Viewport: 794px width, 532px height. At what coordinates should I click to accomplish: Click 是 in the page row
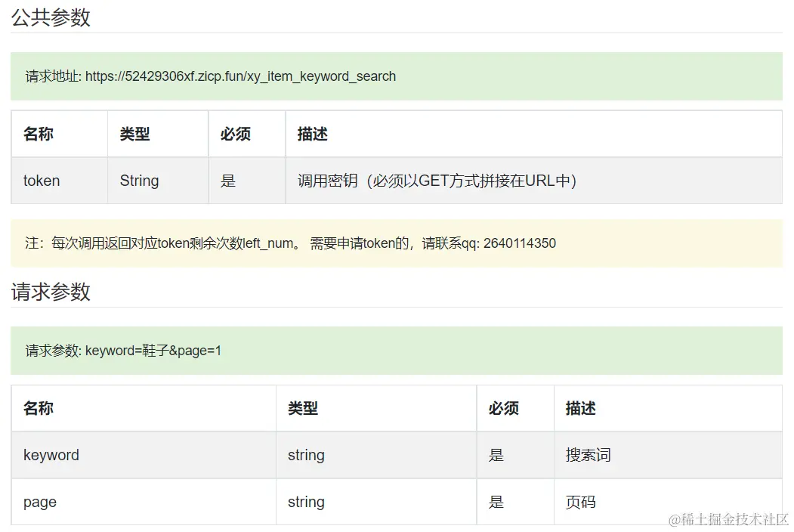point(515,502)
